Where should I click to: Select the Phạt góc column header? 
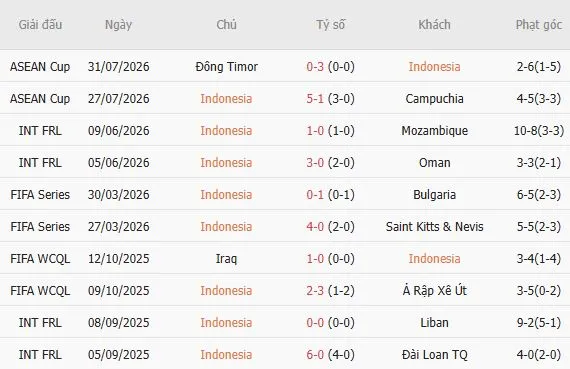click(x=539, y=25)
